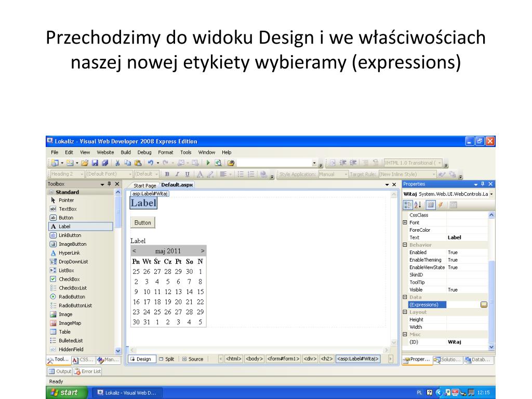Open the Format menu
This screenshot has width=532, height=399.
pyautogui.click(x=166, y=152)
